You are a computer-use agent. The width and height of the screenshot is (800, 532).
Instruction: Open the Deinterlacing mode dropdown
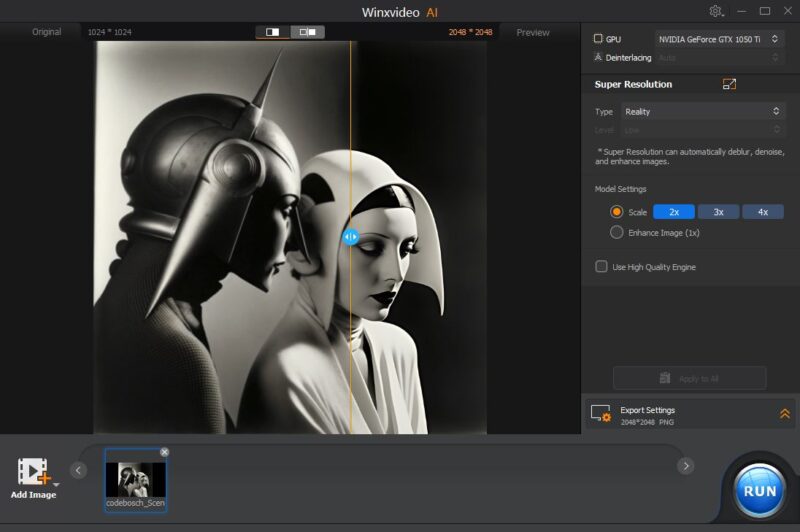tap(719, 58)
